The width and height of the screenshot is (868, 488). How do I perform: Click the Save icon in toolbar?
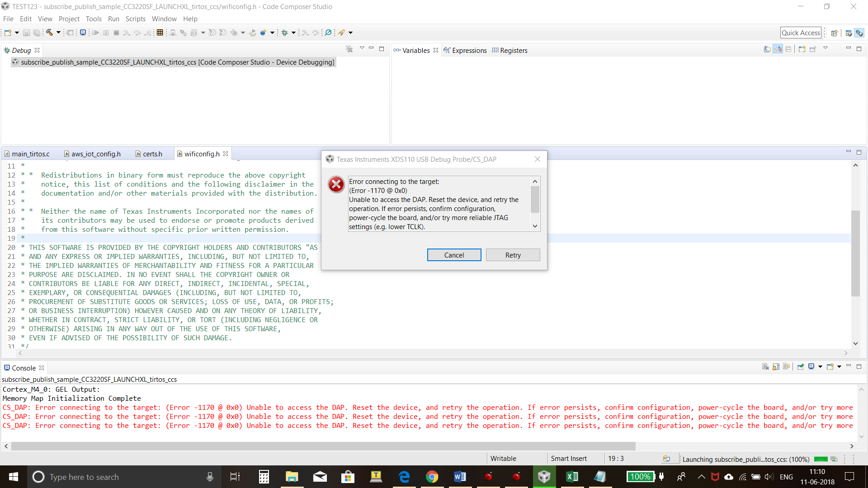26,33
